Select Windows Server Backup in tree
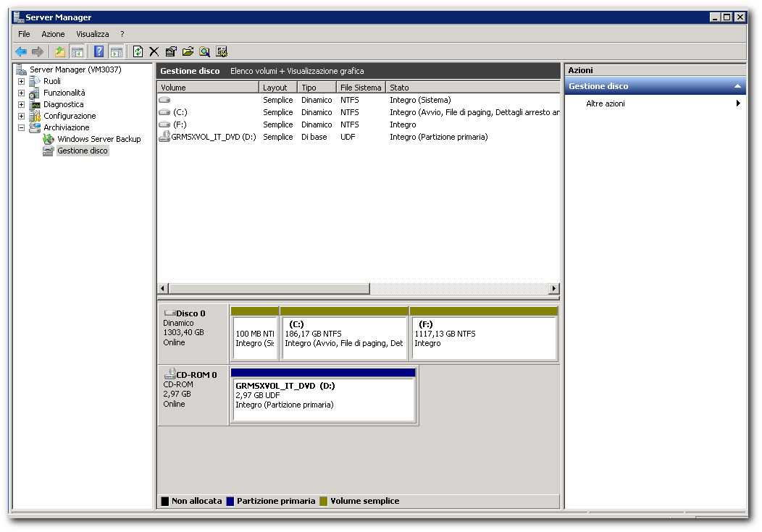The width and height of the screenshot is (762, 532). pos(99,139)
